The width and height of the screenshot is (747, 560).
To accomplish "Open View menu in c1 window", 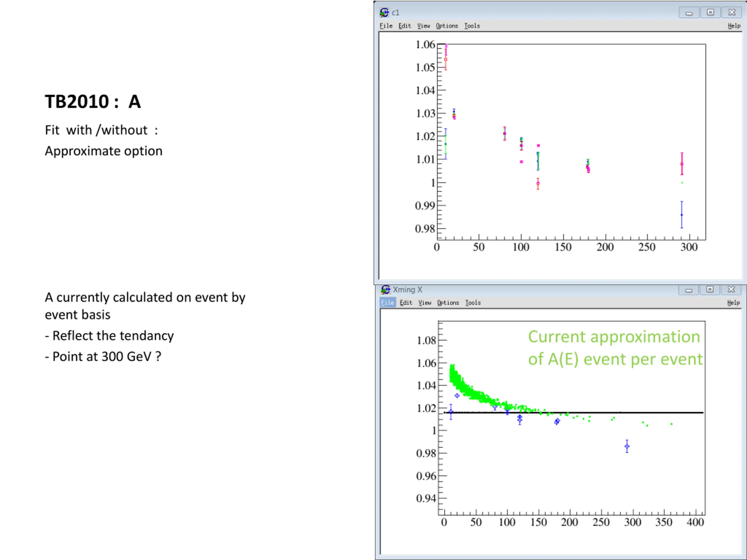I will click(423, 26).
